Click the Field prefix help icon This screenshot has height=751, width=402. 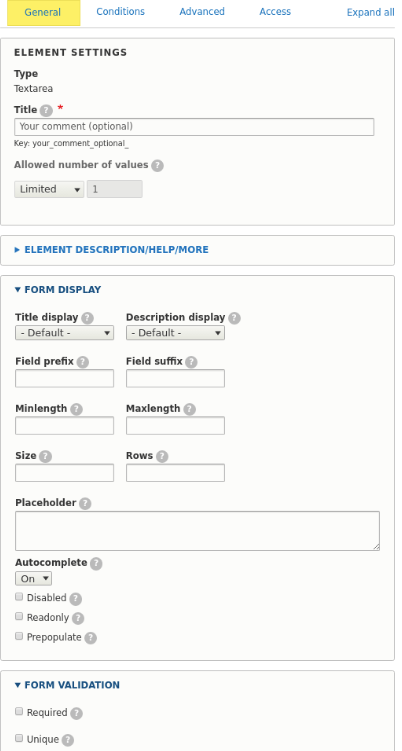click(83, 362)
